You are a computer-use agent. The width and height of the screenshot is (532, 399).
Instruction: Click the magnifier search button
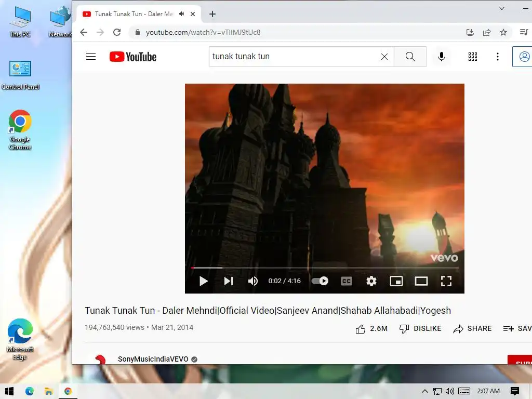(x=410, y=57)
